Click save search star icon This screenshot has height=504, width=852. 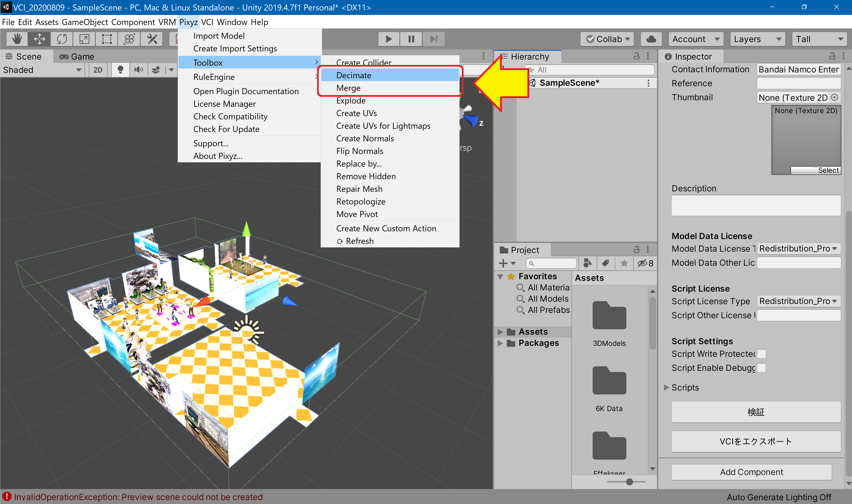624,263
